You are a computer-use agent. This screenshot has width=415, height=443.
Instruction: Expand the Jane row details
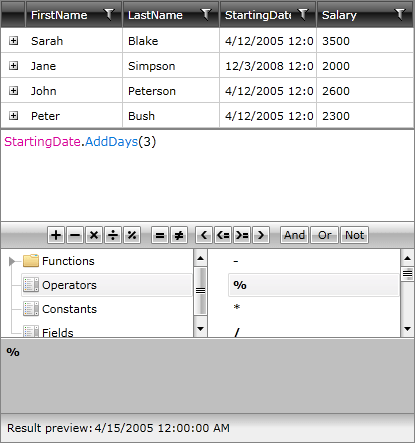[x=13, y=66]
